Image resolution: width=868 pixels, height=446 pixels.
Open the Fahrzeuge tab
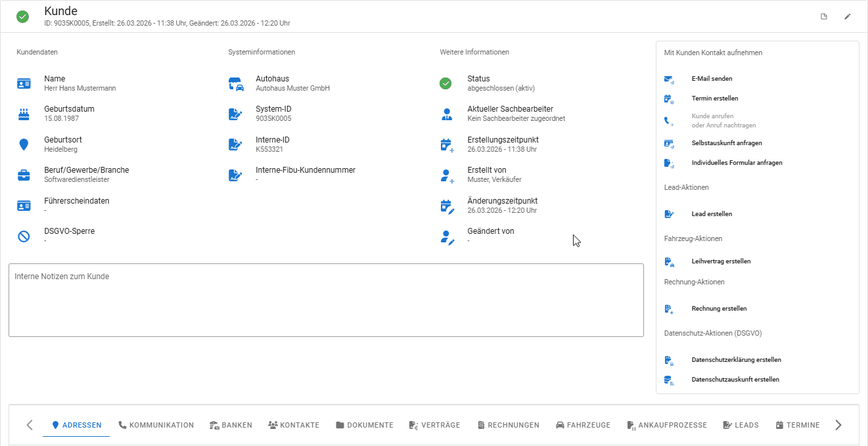coord(583,425)
